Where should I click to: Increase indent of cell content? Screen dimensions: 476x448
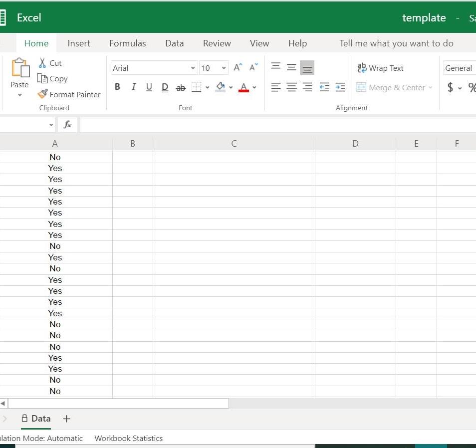click(x=340, y=87)
